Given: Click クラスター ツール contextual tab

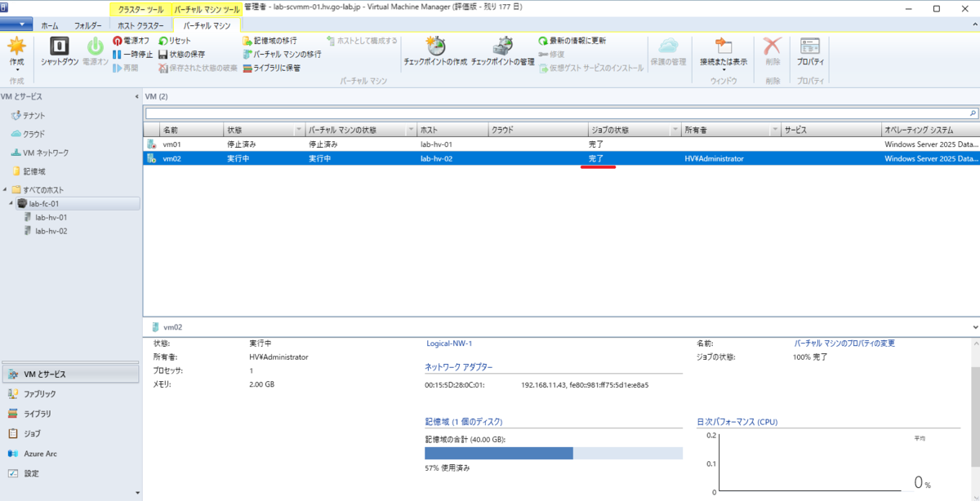Looking at the screenshot, I should coord(141,9).
